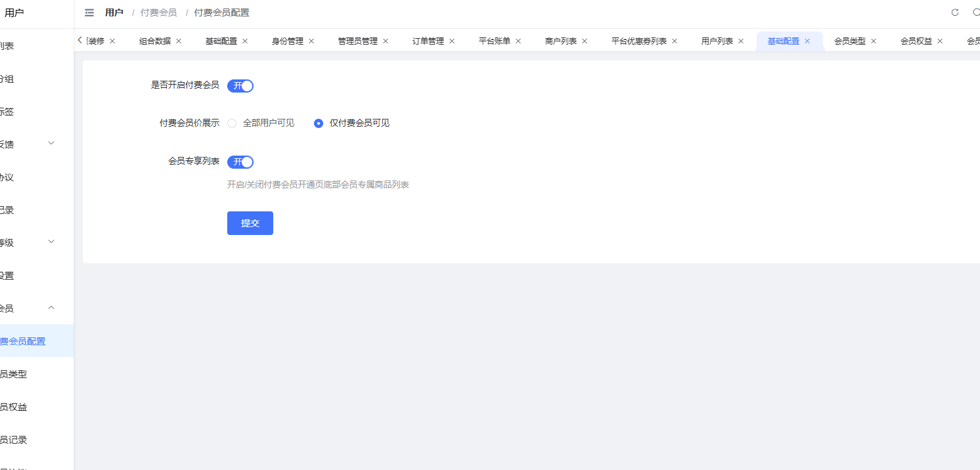Open the 平台优惠券列表 tab
Image resolution: width=980 pixels, height=470 pixels.
click(x=638, y=41)
